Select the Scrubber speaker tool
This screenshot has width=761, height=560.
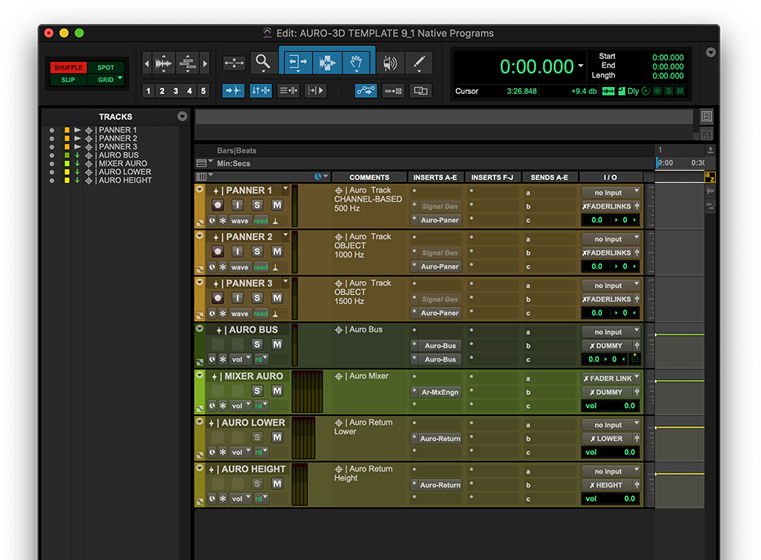coord(389,63)
